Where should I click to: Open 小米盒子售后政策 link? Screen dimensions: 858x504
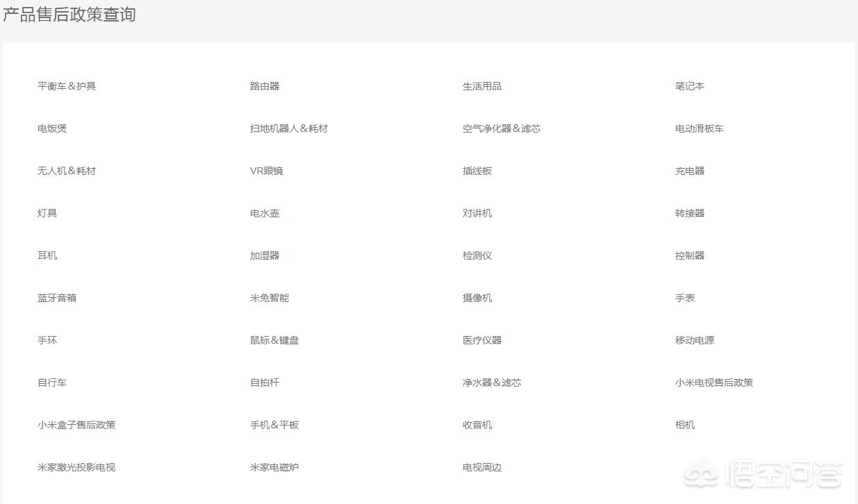point(76,425)
